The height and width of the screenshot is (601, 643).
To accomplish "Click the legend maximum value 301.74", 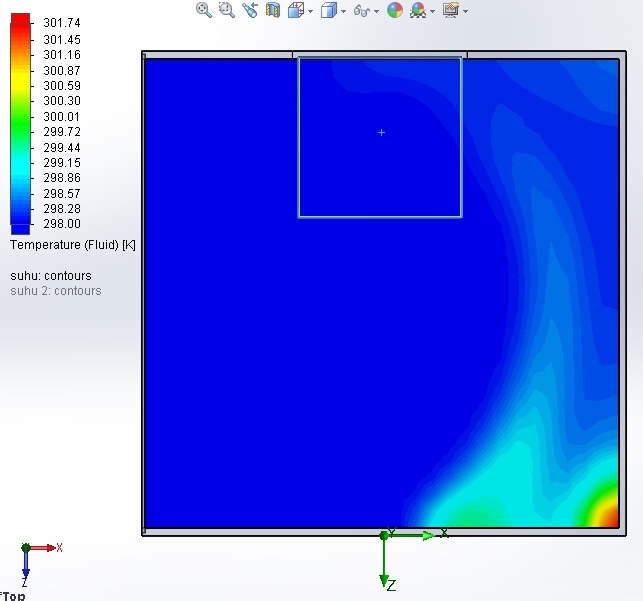I will [x=62, y=23].
